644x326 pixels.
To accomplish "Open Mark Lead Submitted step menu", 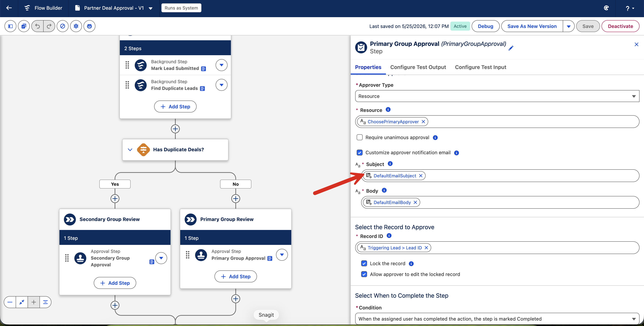I will [222, 65].
